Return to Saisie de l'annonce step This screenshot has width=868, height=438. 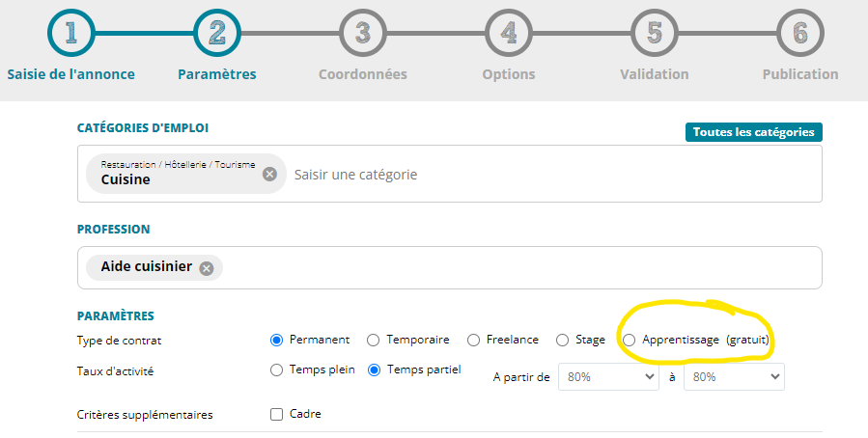point(70,74)
